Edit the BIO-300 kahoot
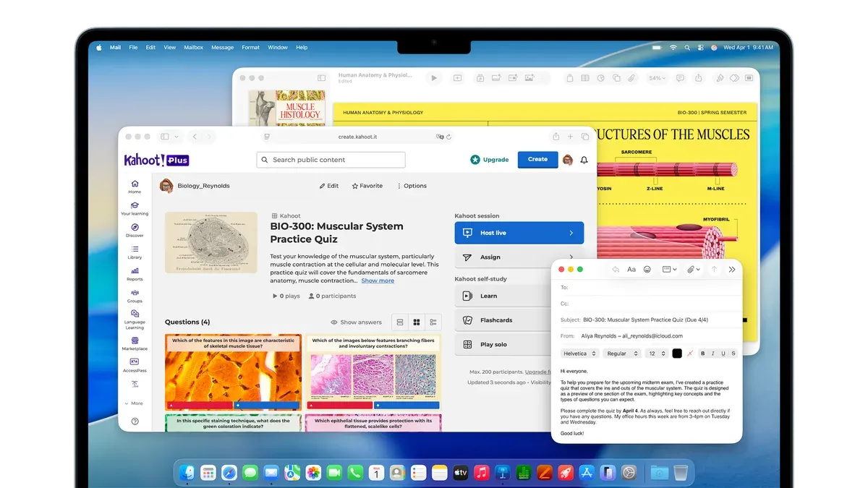Image resolution: width=868 pixels, height=488 pixels. [329, 186]
